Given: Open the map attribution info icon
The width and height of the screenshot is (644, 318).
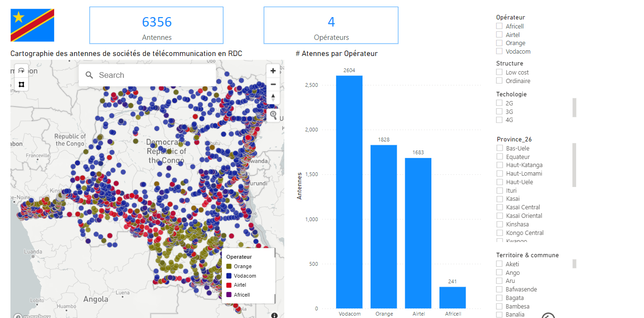Looking at the screenshot, I should tap(274, 315).
